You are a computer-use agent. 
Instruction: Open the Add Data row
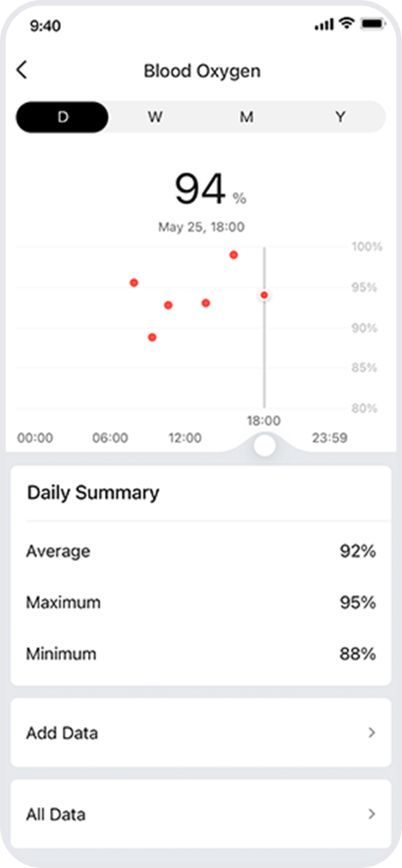(201, 732)
